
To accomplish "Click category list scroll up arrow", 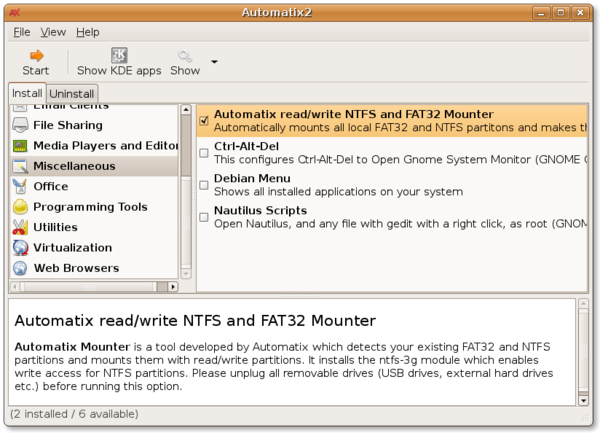I will [186, 110].
